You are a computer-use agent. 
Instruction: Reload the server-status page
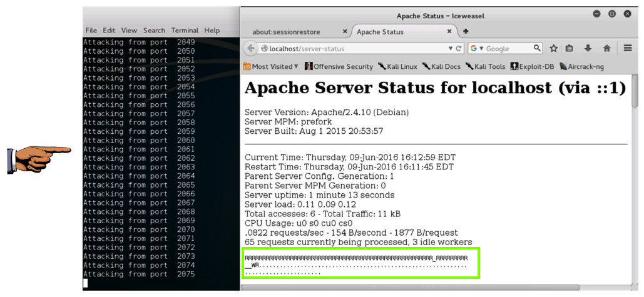(x=459, y=49)
